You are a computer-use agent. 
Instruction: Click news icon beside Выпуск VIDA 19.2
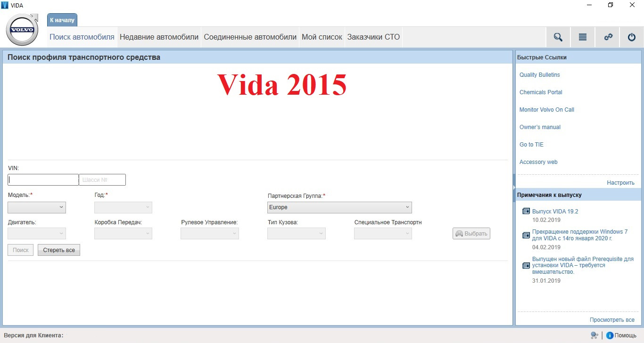tap(526, 212)
